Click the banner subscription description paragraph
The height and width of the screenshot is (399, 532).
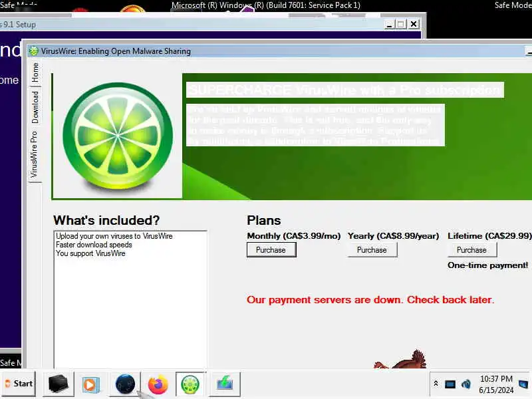click(x=315, y=125)
